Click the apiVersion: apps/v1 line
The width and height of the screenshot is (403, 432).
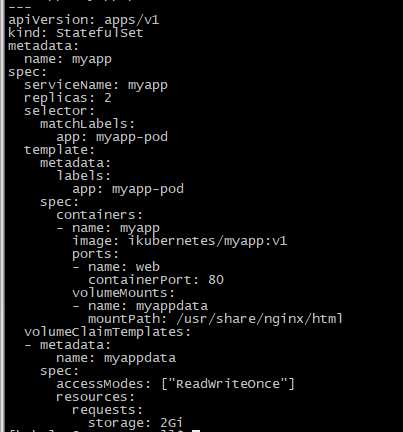click(84, 20)
